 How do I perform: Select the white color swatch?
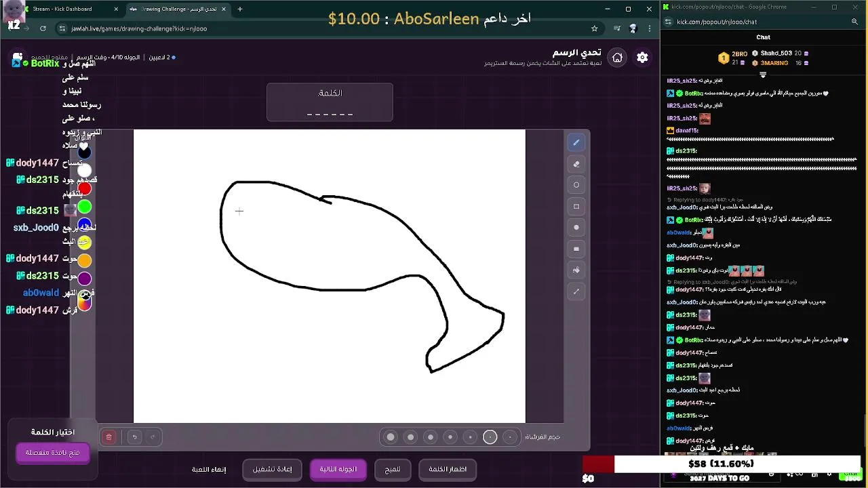pos(84,171)
